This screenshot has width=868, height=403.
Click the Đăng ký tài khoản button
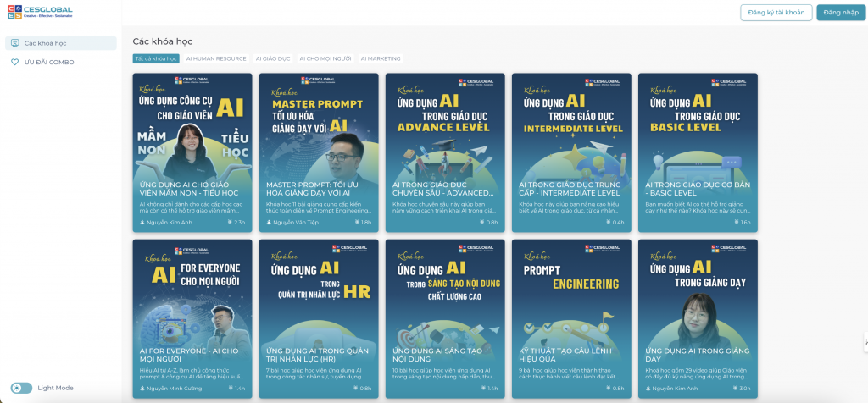[776, 12]
